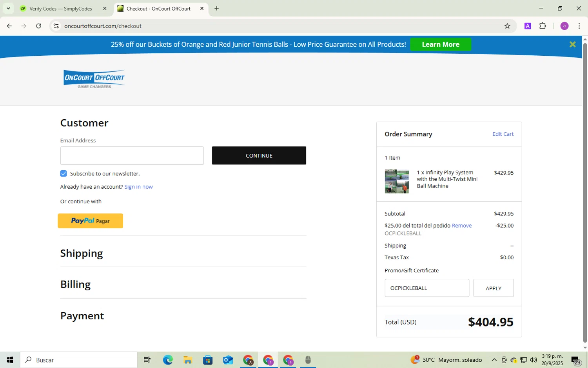Click the Infinity Play System product thumbnail
This screenshot has height=368, width=588.
point(397,181)
